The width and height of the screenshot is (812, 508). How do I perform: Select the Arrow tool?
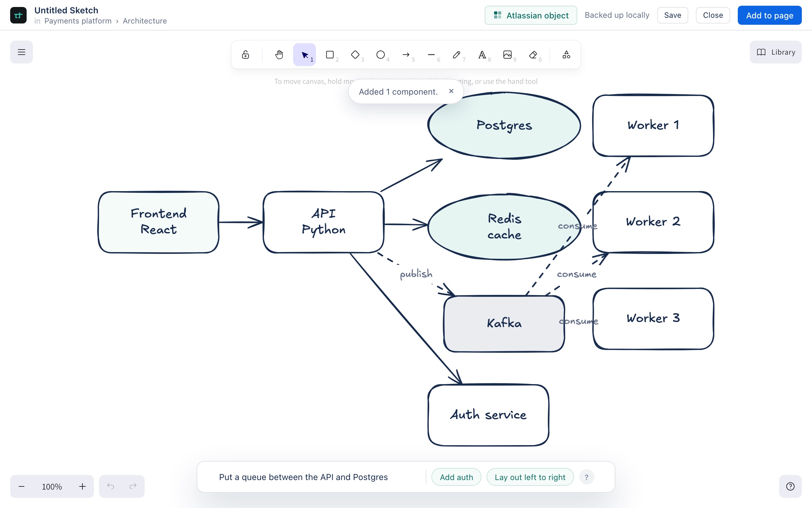(x=406, y=54)
